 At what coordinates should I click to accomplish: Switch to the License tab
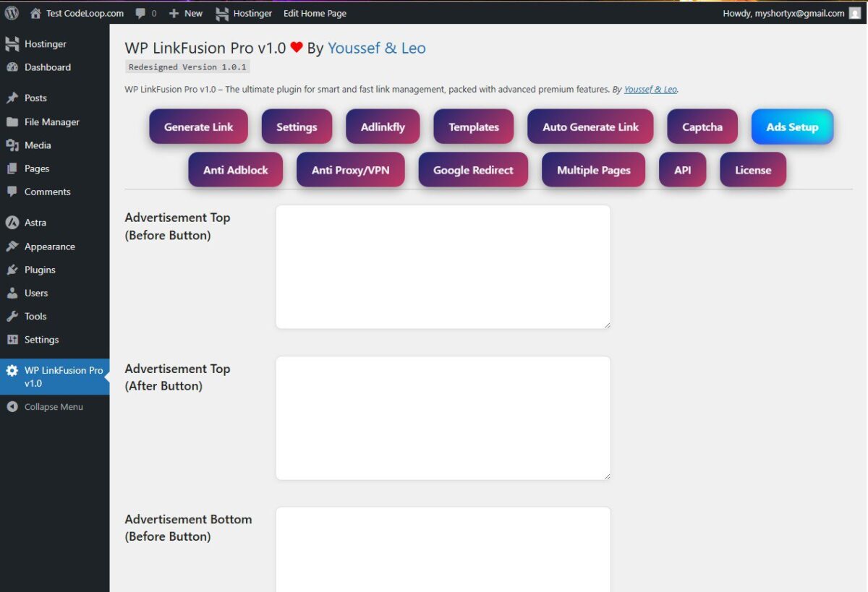click(x=753, y=171)
